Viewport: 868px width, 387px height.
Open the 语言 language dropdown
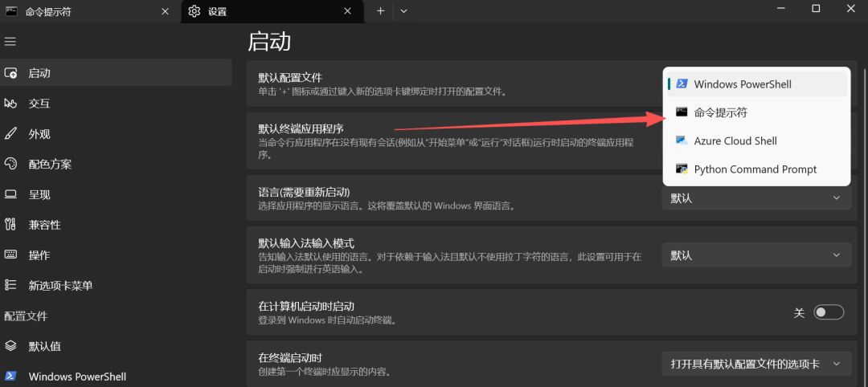(x=755, y=198)
